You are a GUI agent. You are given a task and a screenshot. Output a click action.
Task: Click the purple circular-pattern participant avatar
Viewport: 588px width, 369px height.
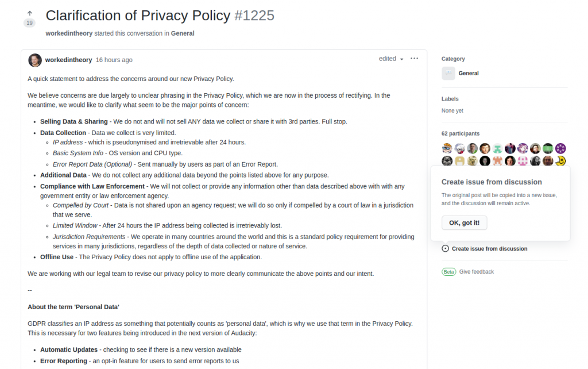point(561,148)
